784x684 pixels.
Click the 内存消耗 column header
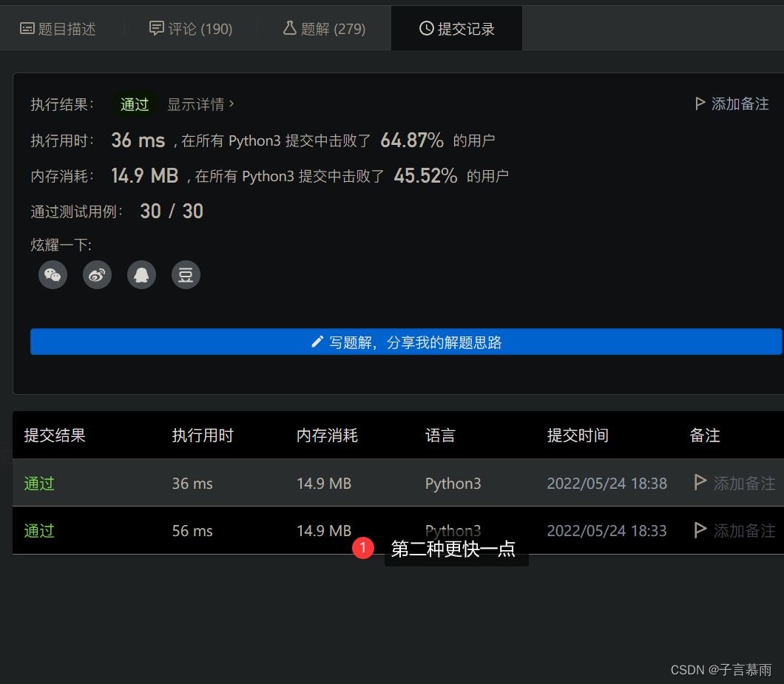pos(327,436)
